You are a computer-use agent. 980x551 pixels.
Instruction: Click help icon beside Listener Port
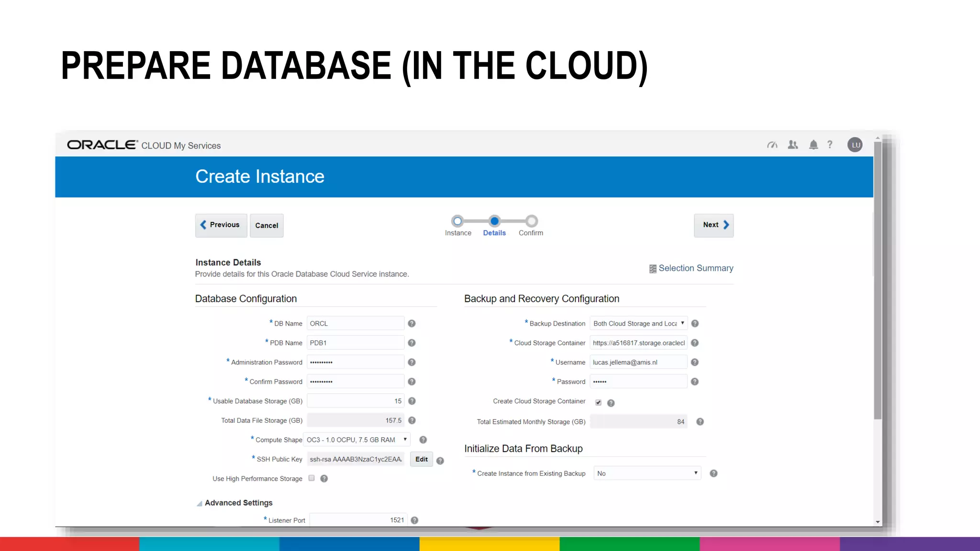tap(414, 520)
